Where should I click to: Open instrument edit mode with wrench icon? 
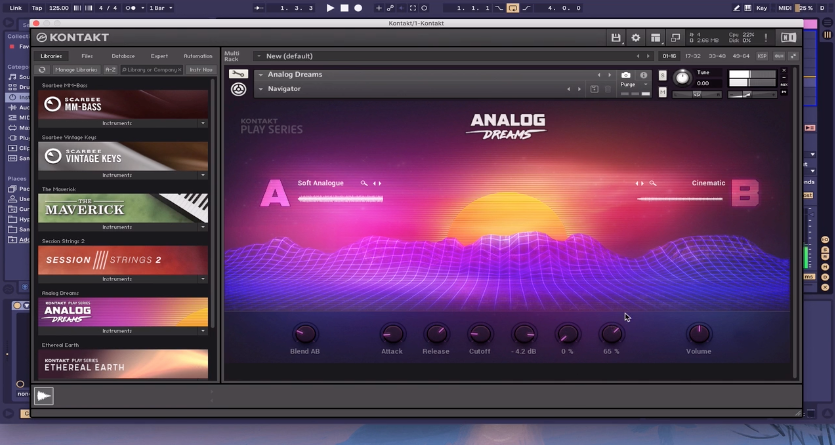tap(238, 75)
